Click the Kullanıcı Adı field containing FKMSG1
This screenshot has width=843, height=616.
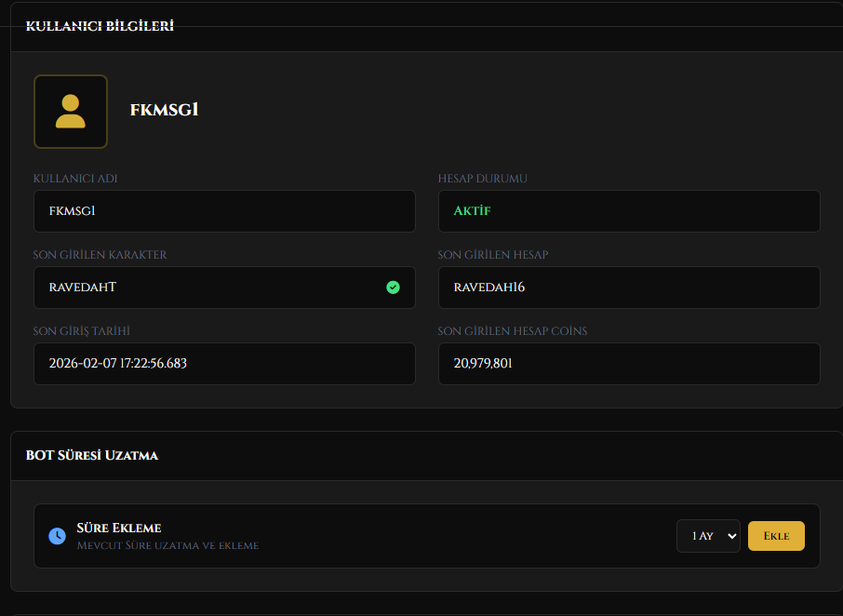point(224,211)
